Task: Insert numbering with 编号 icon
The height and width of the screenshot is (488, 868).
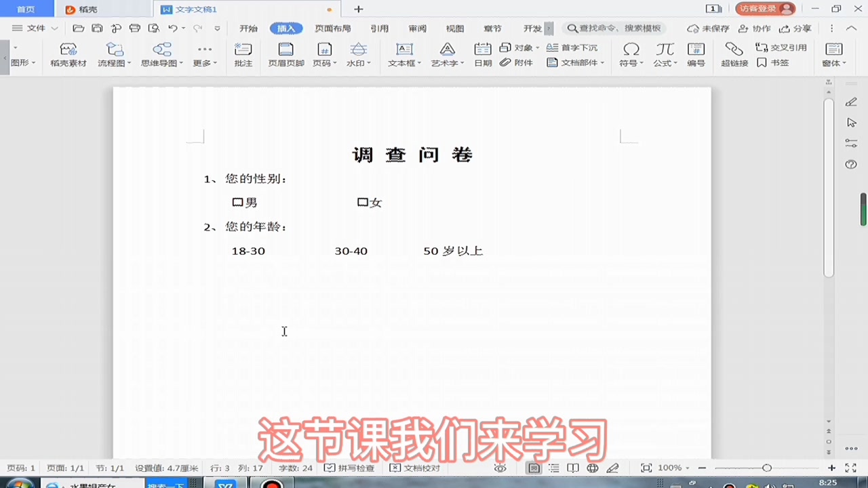Action: click(696, 56)
